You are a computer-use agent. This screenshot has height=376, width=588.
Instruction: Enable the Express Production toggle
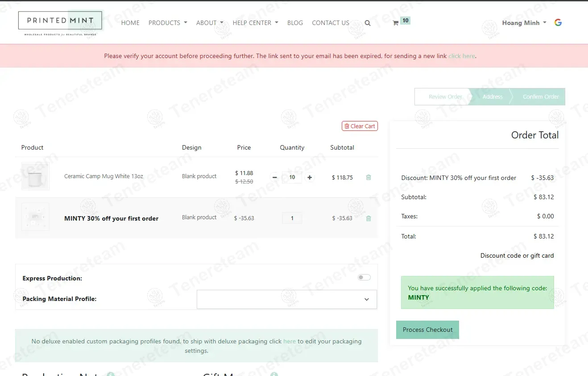364,277
